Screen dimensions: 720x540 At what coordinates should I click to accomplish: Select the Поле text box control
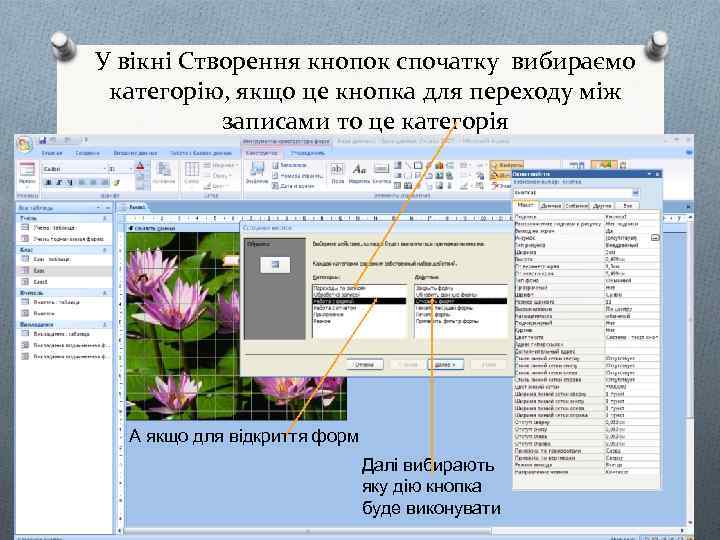[x=337, y=173]
